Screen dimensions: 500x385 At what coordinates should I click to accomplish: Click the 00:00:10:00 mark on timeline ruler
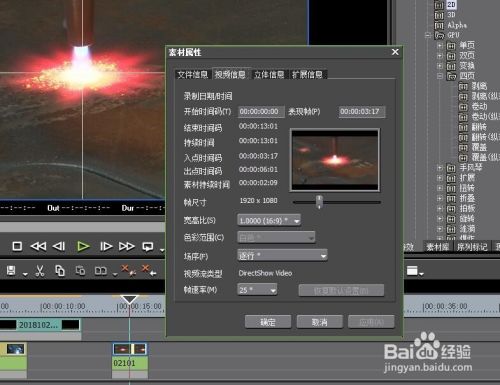[63, 306]
